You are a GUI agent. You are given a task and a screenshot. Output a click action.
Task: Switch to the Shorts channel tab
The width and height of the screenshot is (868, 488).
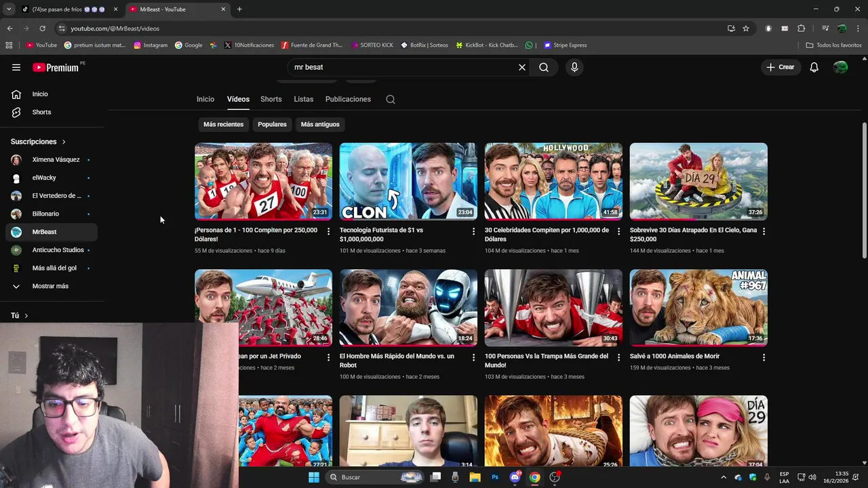coord(271,99)
